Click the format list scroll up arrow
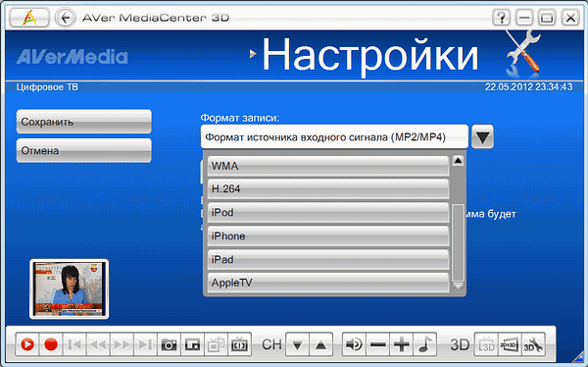This screenshot has width=588, height=367. pos(458,161)
